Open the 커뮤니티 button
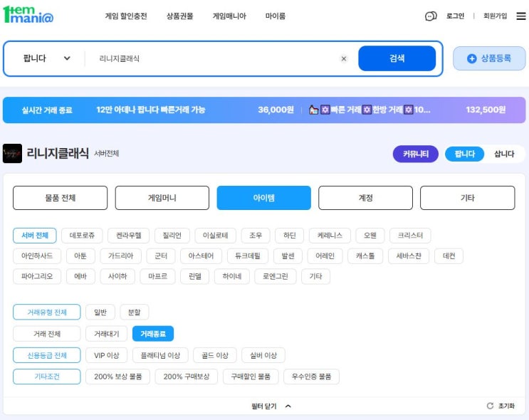529x420 pixels. tap(416, 154)
